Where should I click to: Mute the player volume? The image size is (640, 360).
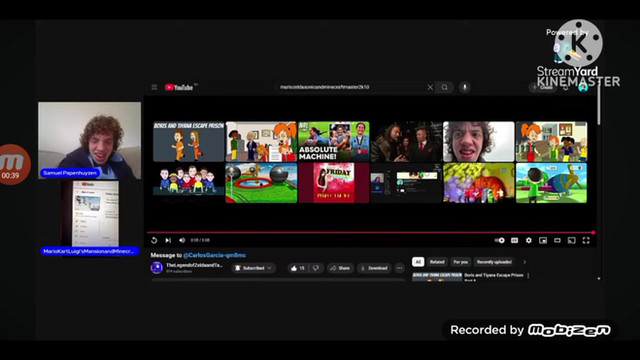tap(182, 240)
